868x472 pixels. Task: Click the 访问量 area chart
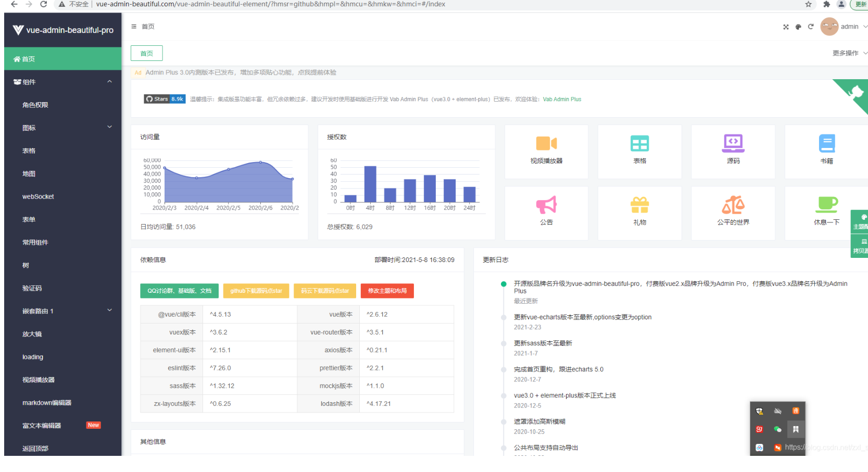[229, 182]
